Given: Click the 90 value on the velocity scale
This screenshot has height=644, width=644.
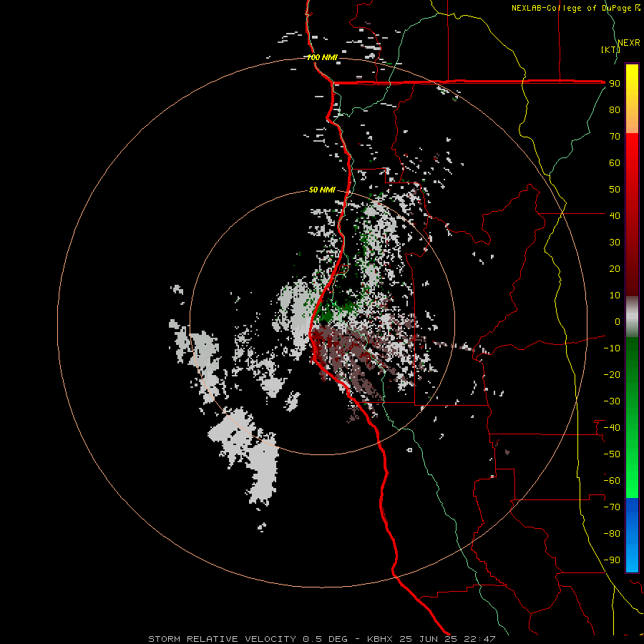Looking at the screenshot, I should [615, 84].
